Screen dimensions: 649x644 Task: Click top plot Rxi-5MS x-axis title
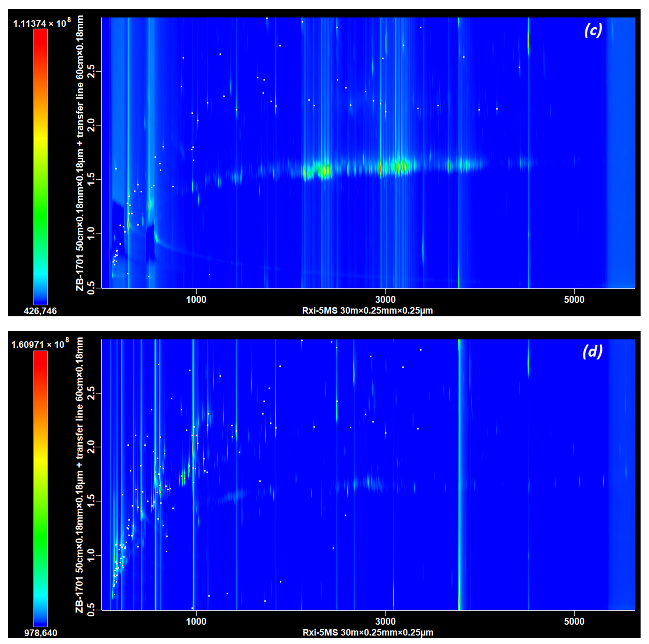pyautogui.click(x=368, y=311)
